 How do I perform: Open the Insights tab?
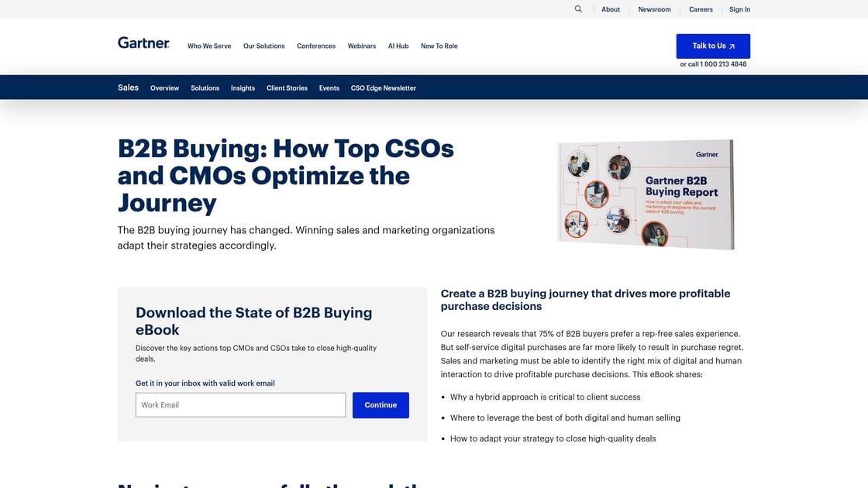tap(243, 88)
